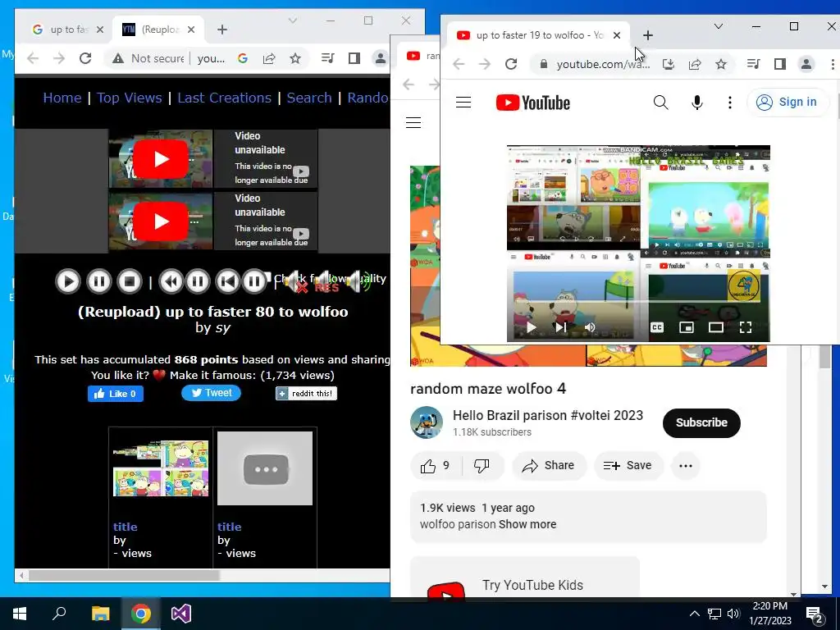Open YouTube search with the magnifier icon
840x630 pixels.
tap(661, 103)
